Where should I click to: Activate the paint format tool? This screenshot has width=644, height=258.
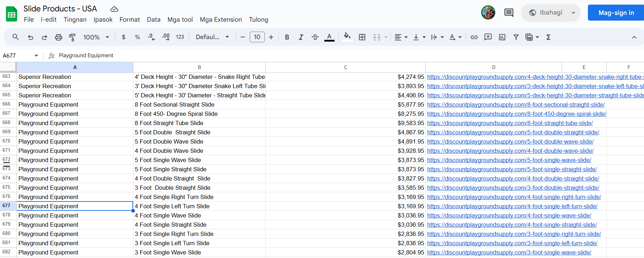tap(72, 37)
